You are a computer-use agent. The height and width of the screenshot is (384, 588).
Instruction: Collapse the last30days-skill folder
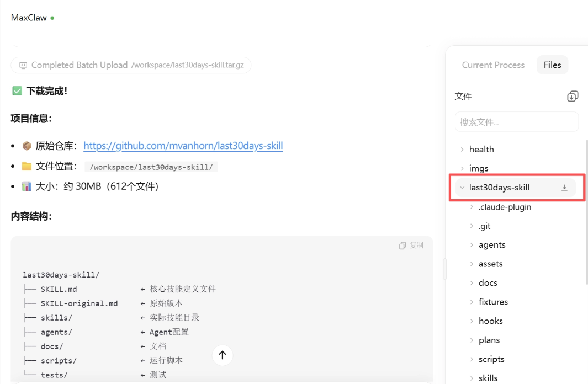462,188
